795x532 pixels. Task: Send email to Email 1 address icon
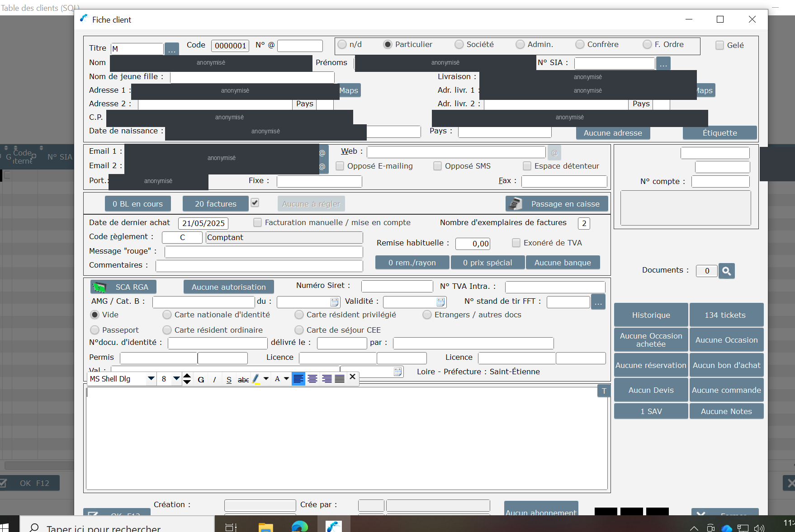click(x=322, y=153)
